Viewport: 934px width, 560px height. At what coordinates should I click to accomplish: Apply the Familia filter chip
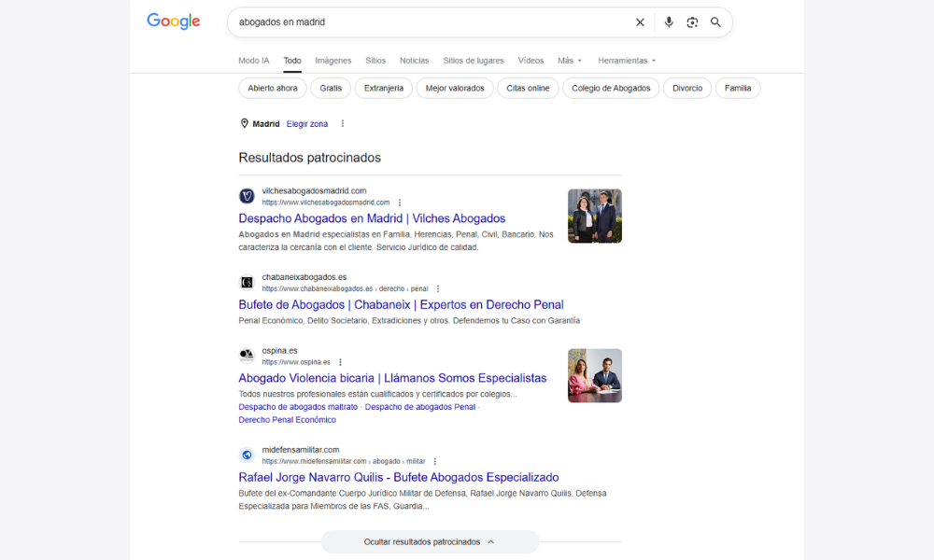[738, 88]
